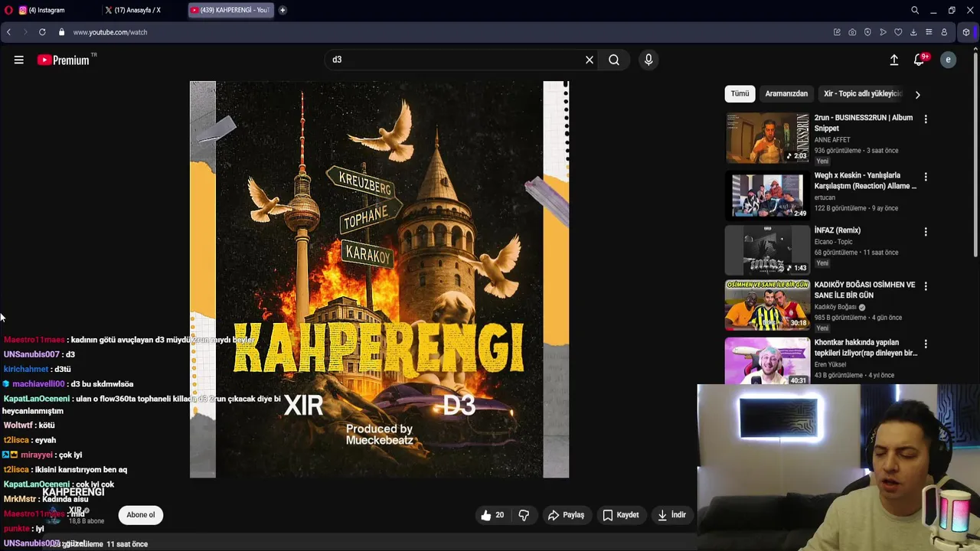Image resolution: width=980 pixels, height=551 pixels.
Task: Open the Opera menu logo
Action: coord(8,10)
